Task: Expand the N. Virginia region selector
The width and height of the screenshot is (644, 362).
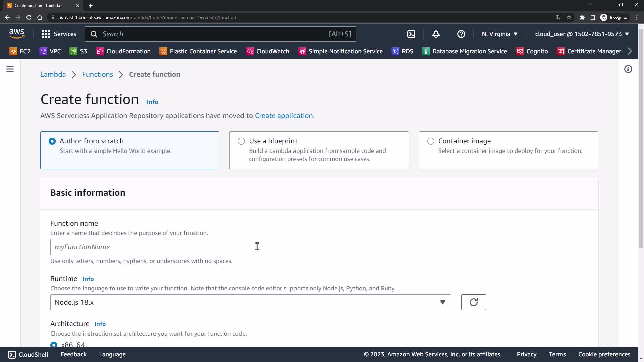Action: 499,34
